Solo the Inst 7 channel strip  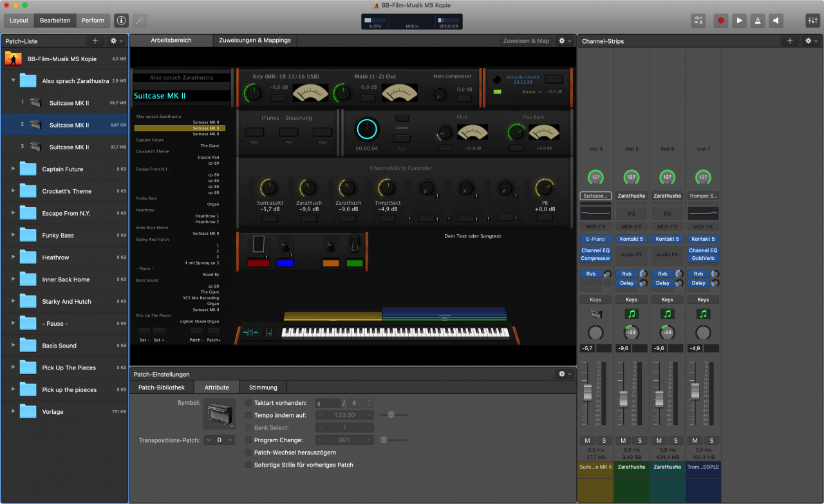coord(712,440)
